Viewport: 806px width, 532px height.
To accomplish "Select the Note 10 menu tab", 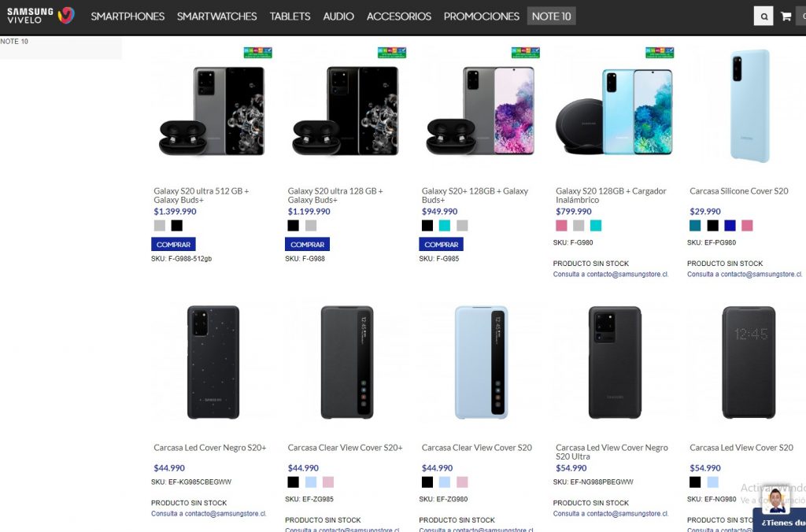I will (x=551, y=16).
